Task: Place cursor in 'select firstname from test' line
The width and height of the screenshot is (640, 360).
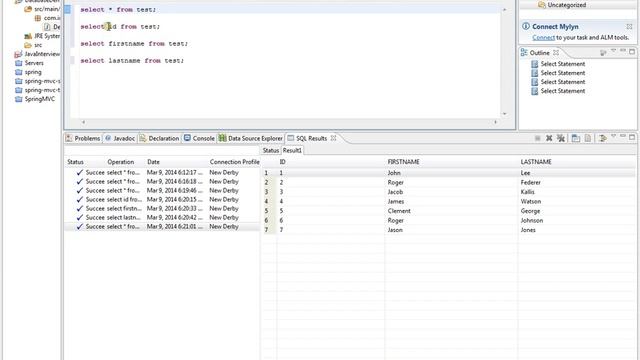Action: pos(134,44)
